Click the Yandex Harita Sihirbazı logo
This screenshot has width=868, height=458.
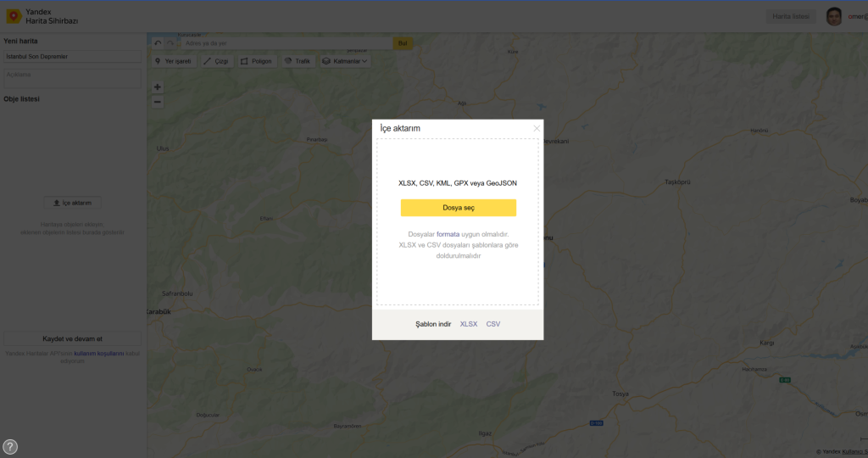pos(42,16)
